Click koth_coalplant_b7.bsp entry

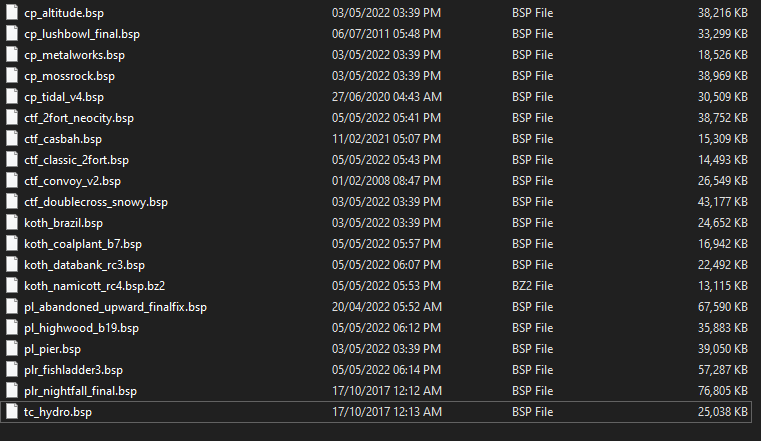83,244
